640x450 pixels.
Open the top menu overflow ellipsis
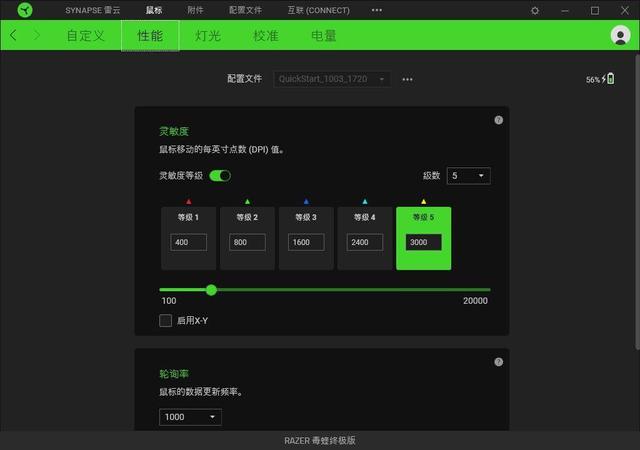click(377, 10)
